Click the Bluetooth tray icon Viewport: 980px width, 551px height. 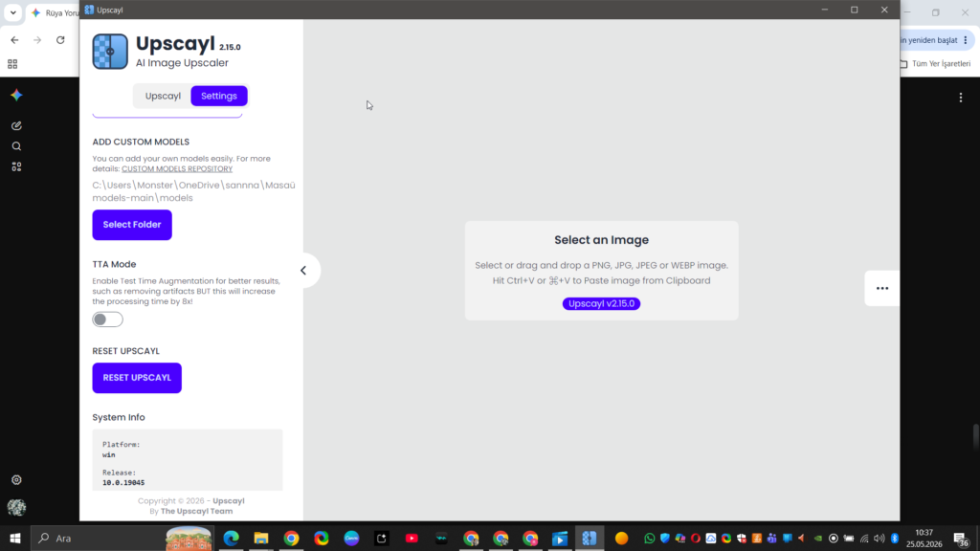point(895,538)
